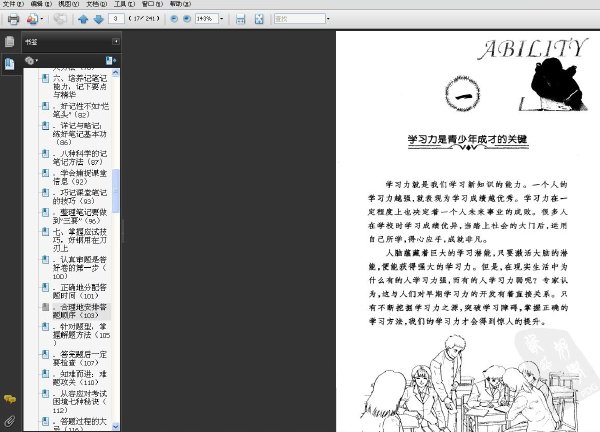The image size is (600, 432).
Task: Click bookmark icon beside 八种科学的记笔记方法
Action: click(45, 153)
